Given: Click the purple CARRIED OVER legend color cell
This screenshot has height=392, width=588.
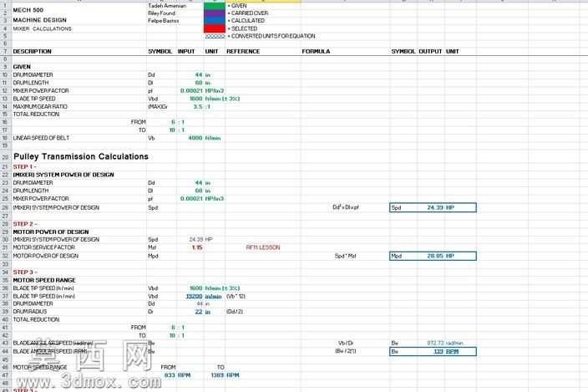Looking at the screenshot, I should click(215, 13).
